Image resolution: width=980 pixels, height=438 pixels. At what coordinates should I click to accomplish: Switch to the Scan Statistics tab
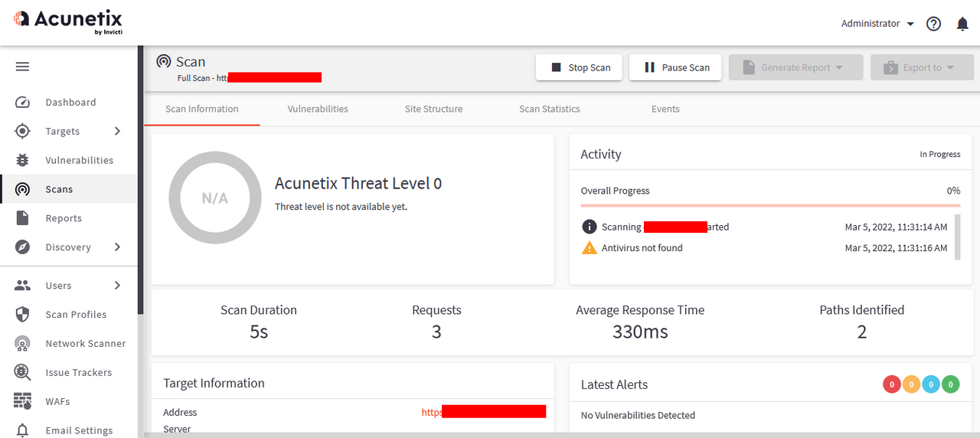click(x=550, y=109)
